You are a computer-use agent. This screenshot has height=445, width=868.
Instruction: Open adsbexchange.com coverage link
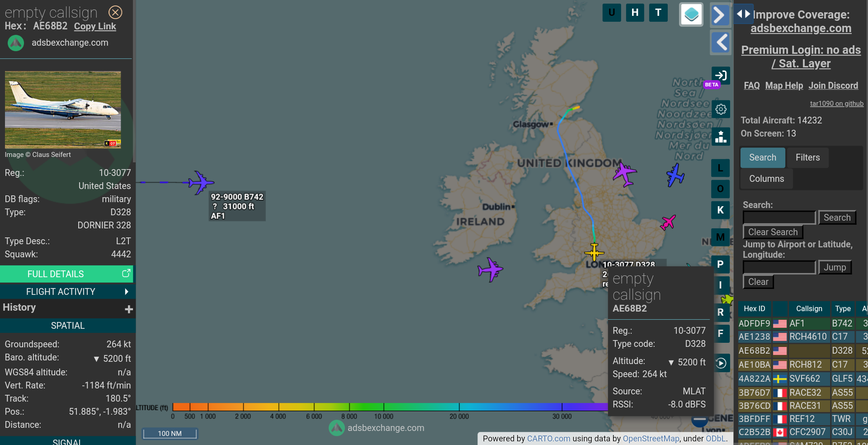(801, 28)
